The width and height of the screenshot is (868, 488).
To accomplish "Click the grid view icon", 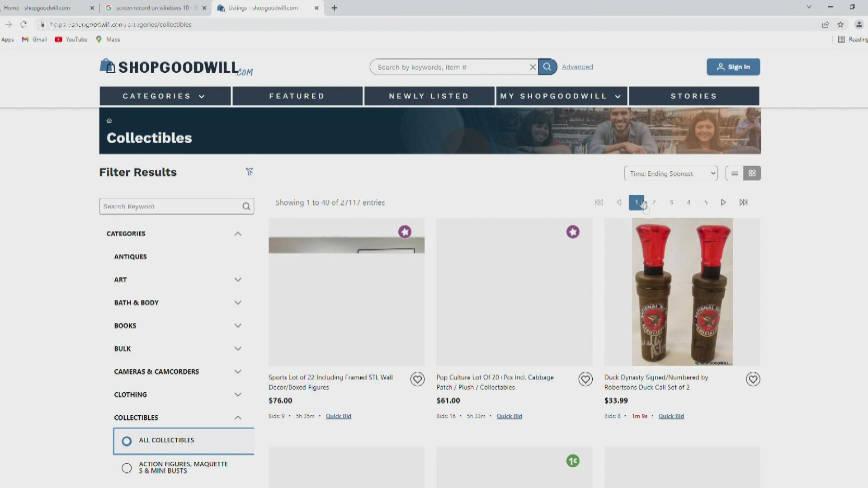I will [x=752, y=174].
